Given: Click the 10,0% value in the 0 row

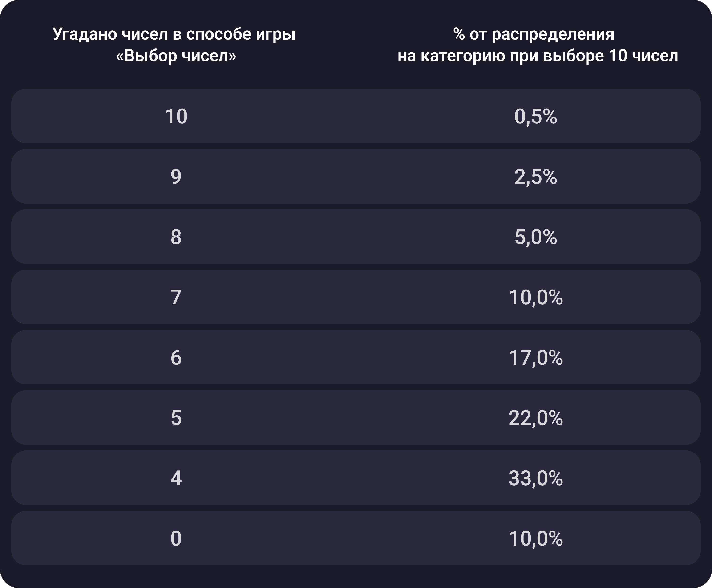Looking at the screenshot, I should click(x=536, y=538).
